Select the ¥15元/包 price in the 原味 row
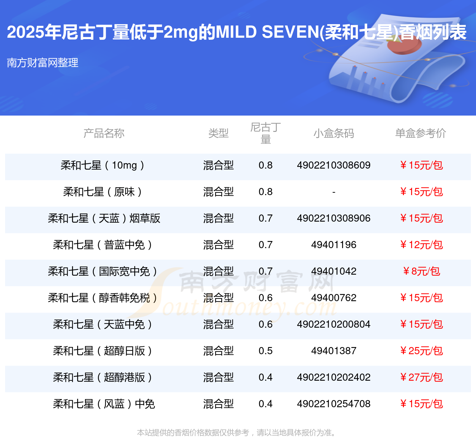The width and height of the screenshot is (476, 448). pos(421,192)
